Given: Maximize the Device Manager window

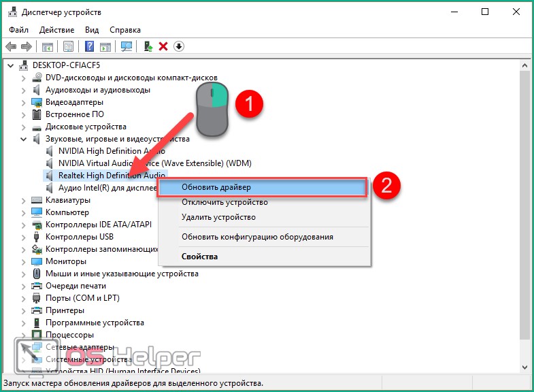Looking at the screenshot, I should (485, 12).
